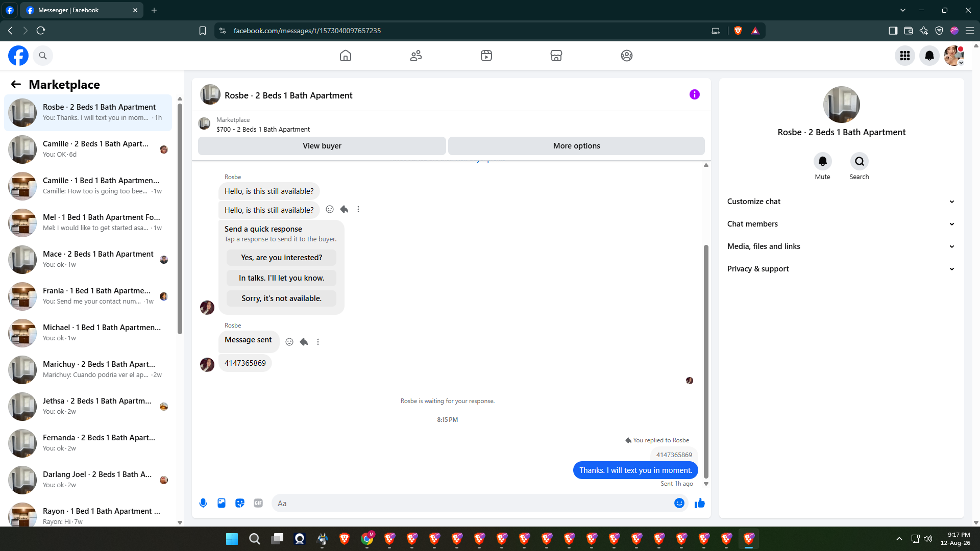Open Windows taskbar search

tap(254, 539)
